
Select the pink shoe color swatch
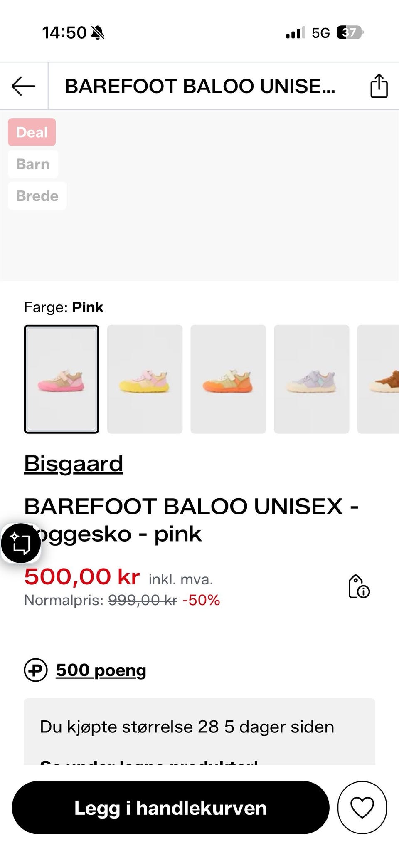62,379
